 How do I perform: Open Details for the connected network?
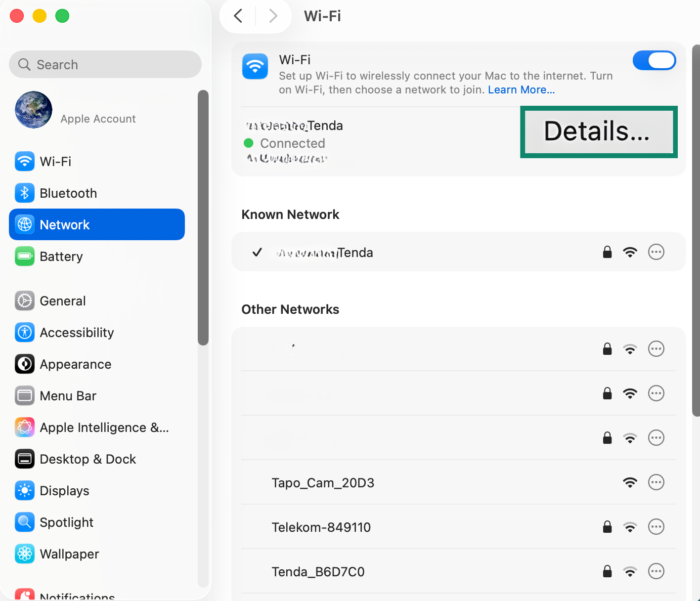(x=599, y=132)
